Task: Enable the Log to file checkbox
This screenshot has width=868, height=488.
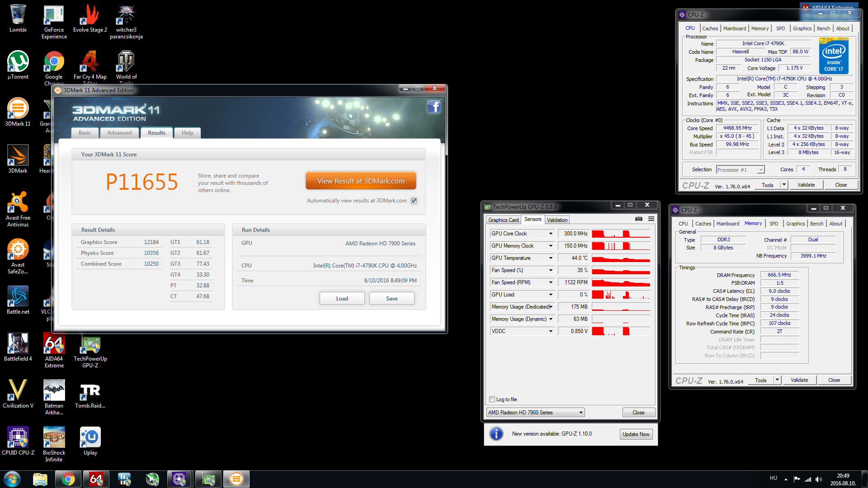Action: (492, 399)
